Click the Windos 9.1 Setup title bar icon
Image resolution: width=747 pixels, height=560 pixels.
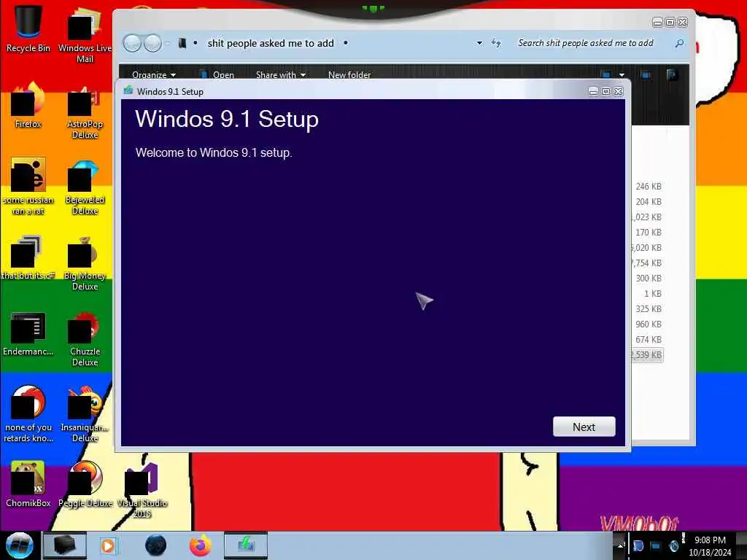point(128,90)
